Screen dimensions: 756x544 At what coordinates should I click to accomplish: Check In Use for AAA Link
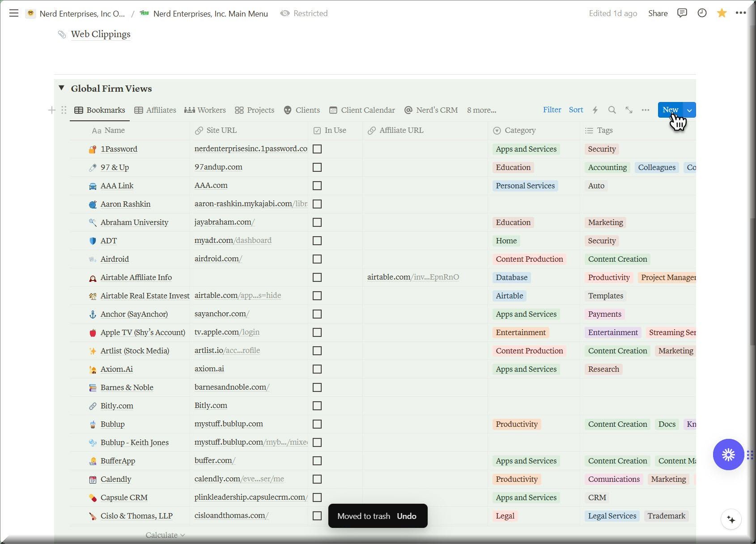tap(317, 186)
